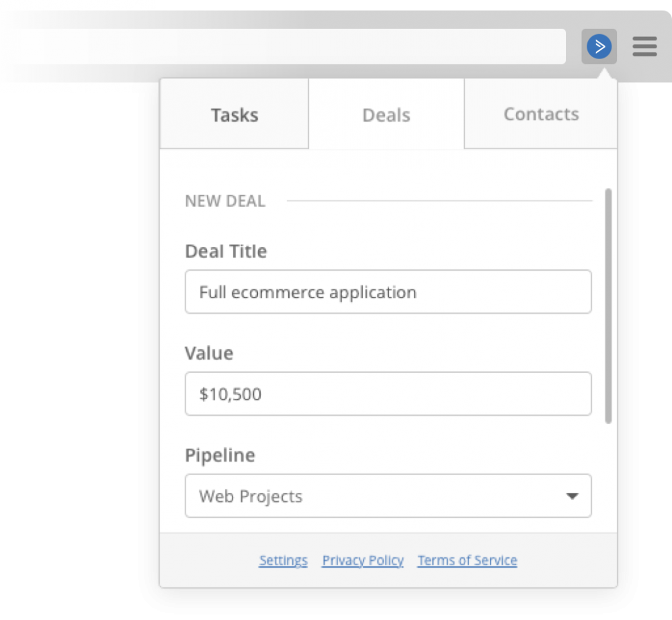Image resolution: width=672 pixels, height=620 pixels.
Task: Click the blue ActiveCampaign extension icon
Action: [x=599, y=46]
